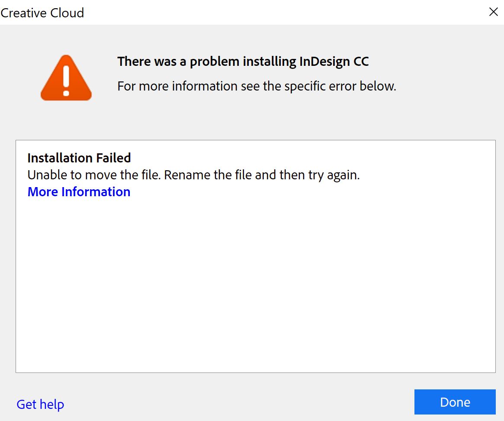The height and width of the screenshot is (421, 504).
Task: Click the blank title bar area
Action: click(281, 12)
